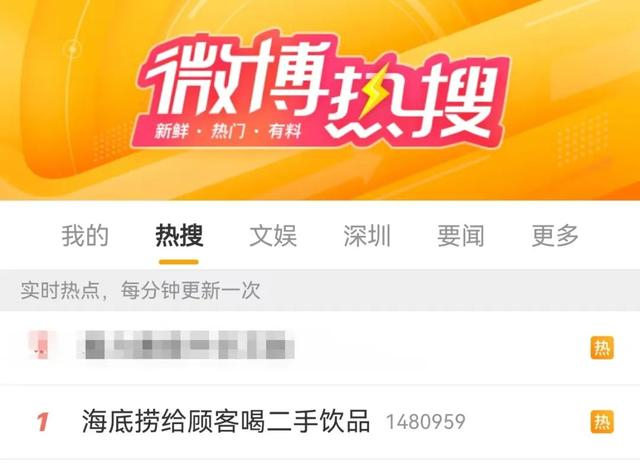Tap the pink pinned-topic icon
This screenshot has width=640, height=468.
[42, 345]
